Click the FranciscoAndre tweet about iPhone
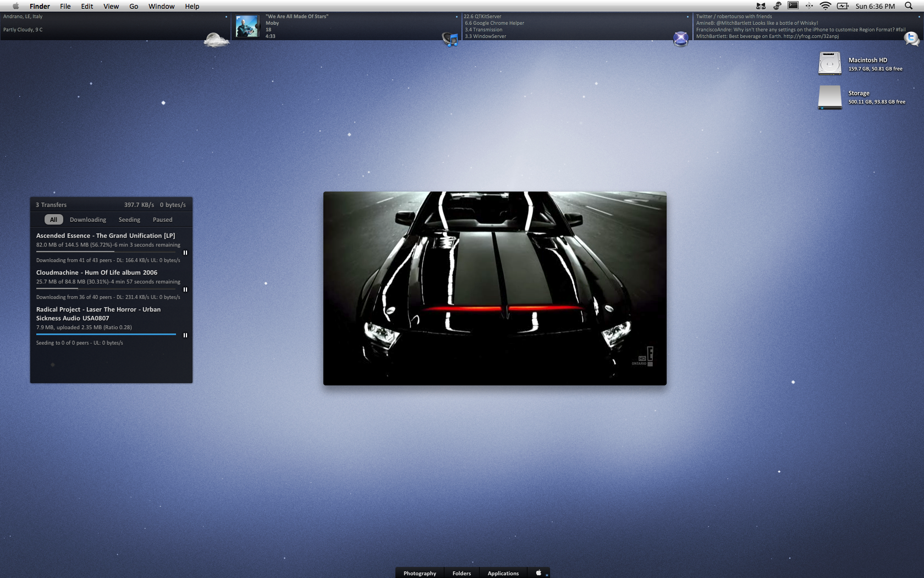This screenshot has width=924, height=578. [801, 30]
